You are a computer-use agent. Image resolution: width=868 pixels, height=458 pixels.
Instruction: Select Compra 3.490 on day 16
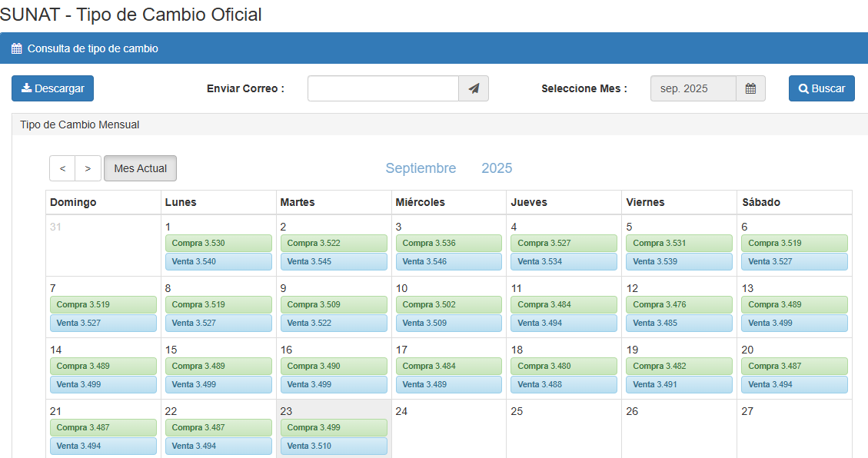pyautogui.click(x=334, y=367)
